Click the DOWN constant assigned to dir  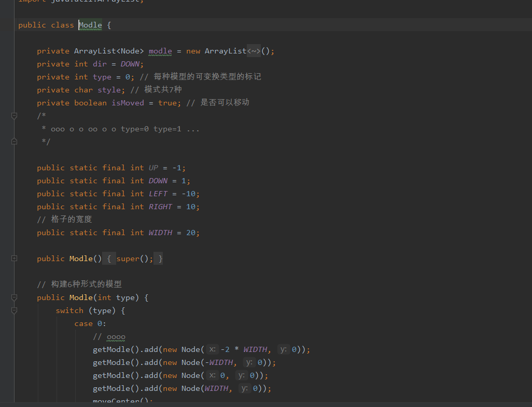coord(130,64)
